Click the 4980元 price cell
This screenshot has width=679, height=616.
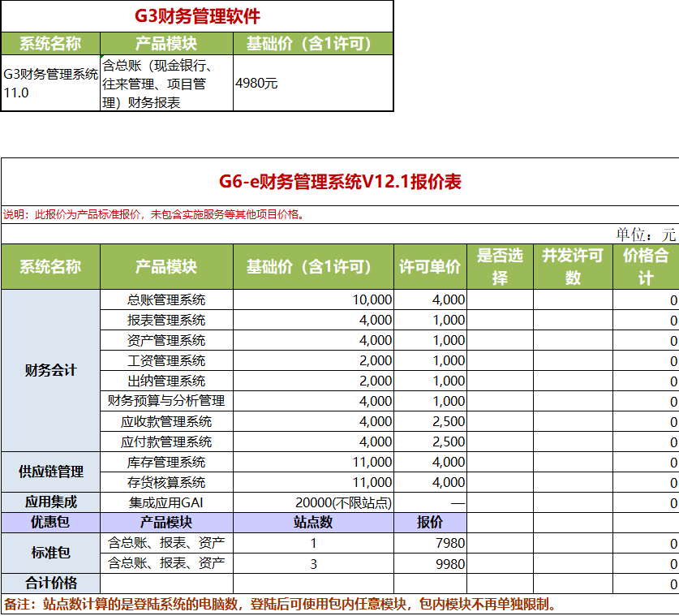(313, 83)
